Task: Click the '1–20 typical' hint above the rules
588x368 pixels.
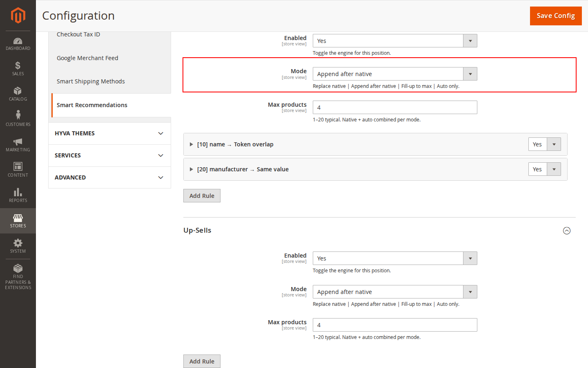Action: 367,120
